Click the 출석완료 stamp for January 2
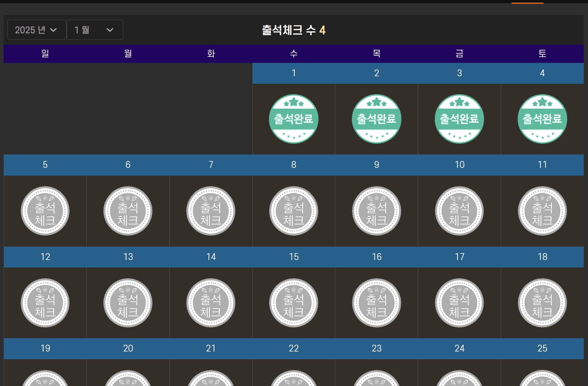Screen dimensions: 588x386 [377, 119]
